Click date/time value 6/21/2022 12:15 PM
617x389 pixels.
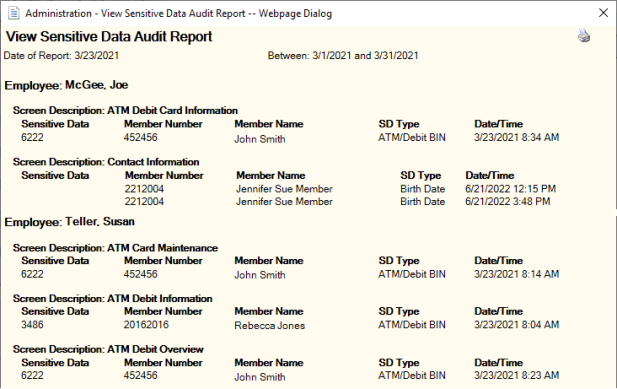510,189
